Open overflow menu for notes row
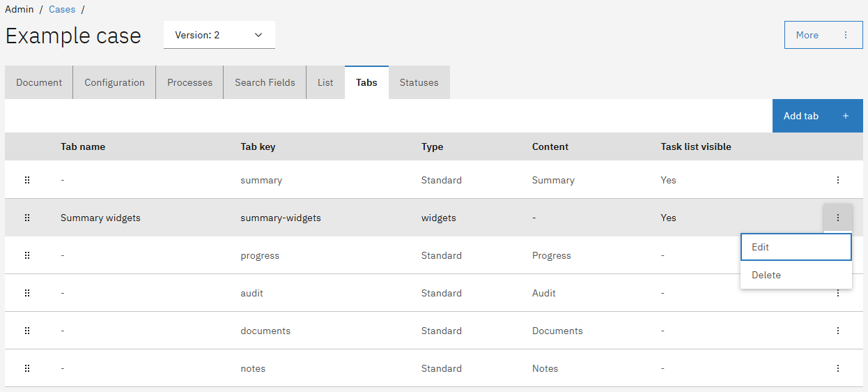This screenshot has height=392, width=868. click(x=837, y=368)
